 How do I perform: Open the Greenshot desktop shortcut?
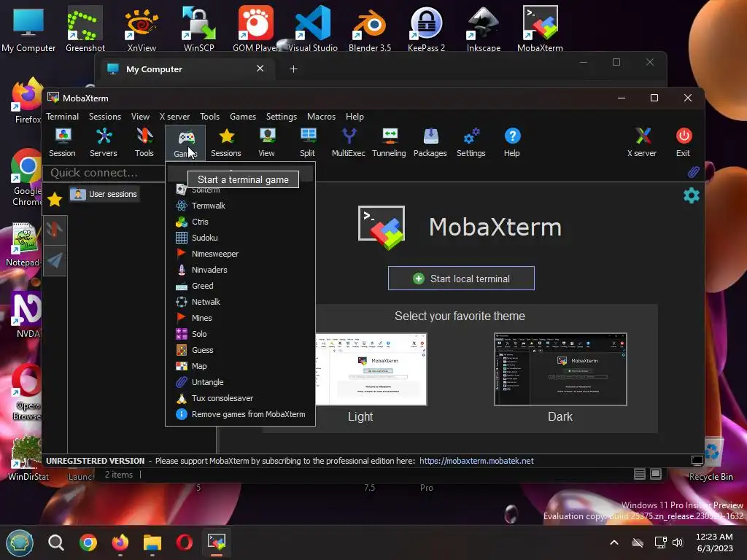coord(85,28)
